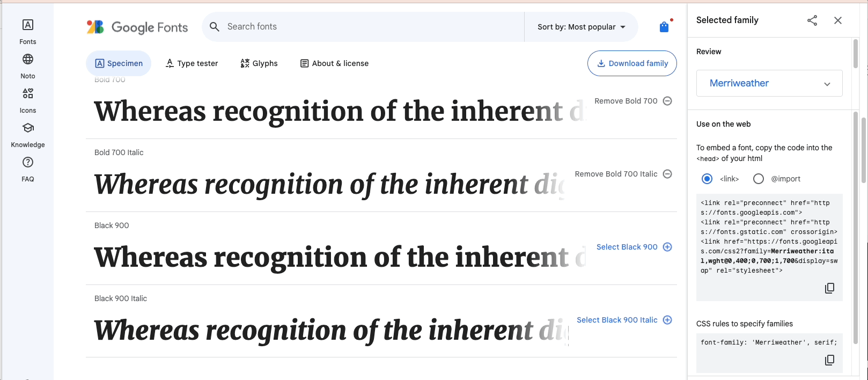Switch to the Glyphs tab
Image resolution: width=868 pixels, height=380 pixels.
259,63
